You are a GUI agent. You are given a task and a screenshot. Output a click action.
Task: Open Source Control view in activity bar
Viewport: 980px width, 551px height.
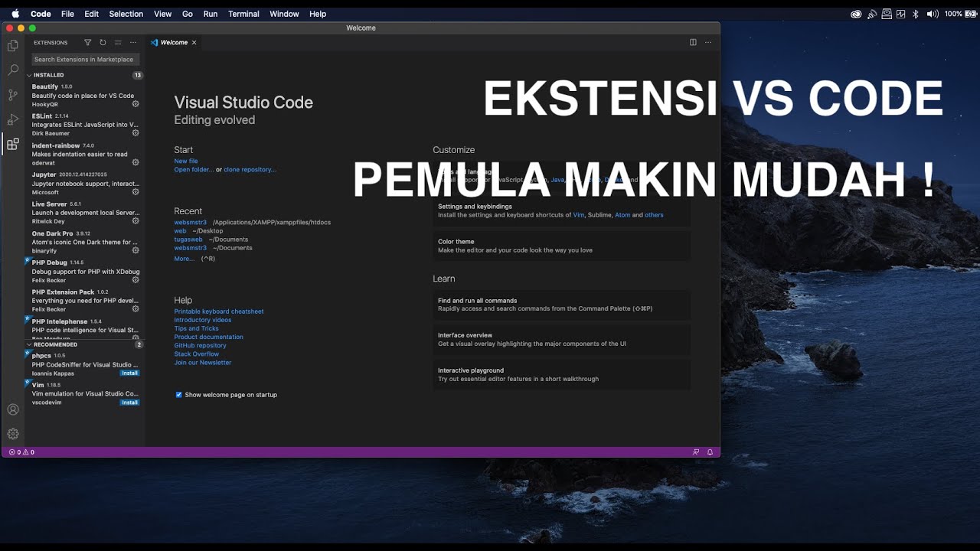click(13, 95)
